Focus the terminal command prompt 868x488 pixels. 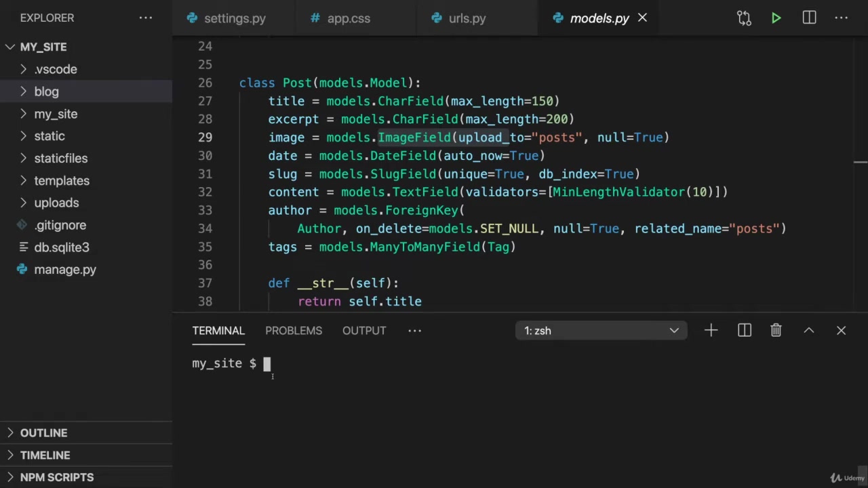coord(267,364)
